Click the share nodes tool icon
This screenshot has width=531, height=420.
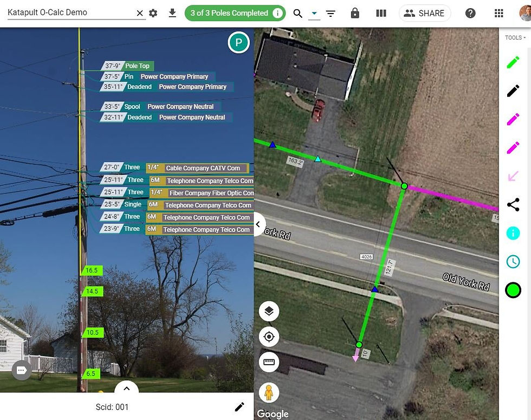coord(513,205)
